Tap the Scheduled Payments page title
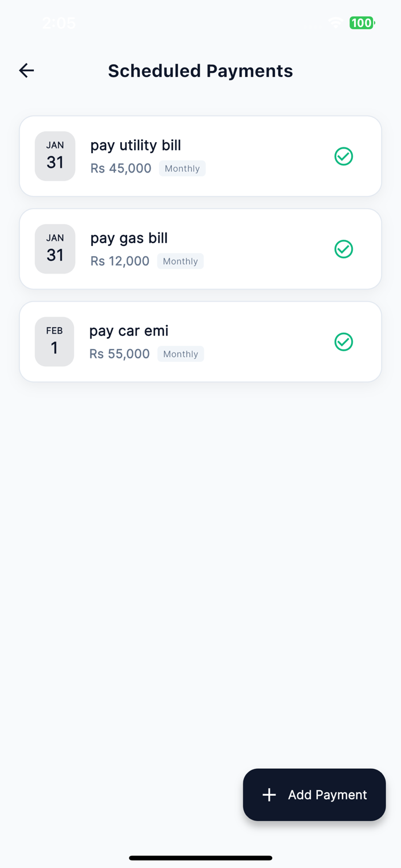Screen dimensions: 401x868 [x=200, y=71]
